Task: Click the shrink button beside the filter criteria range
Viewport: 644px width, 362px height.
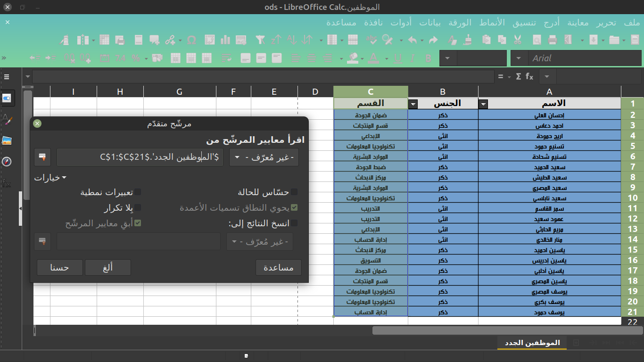Action: [x=42, y=157]
